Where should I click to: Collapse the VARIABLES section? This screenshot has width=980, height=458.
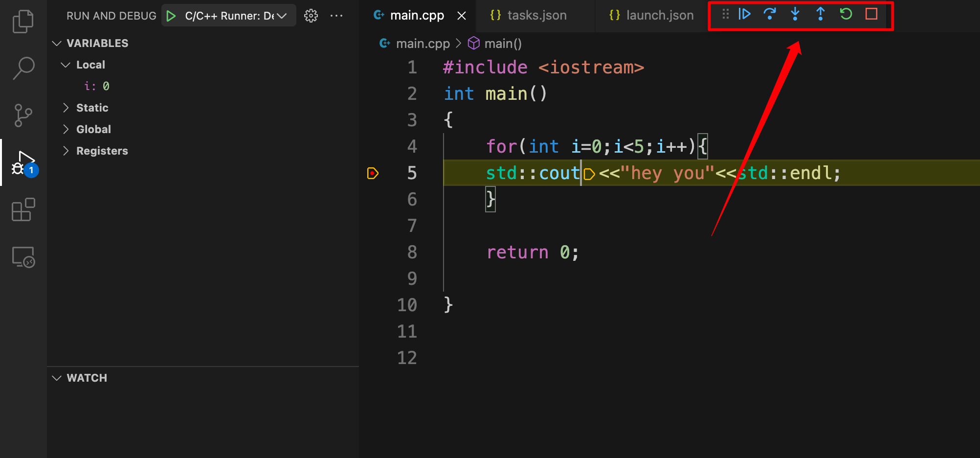tap(57, 43)
